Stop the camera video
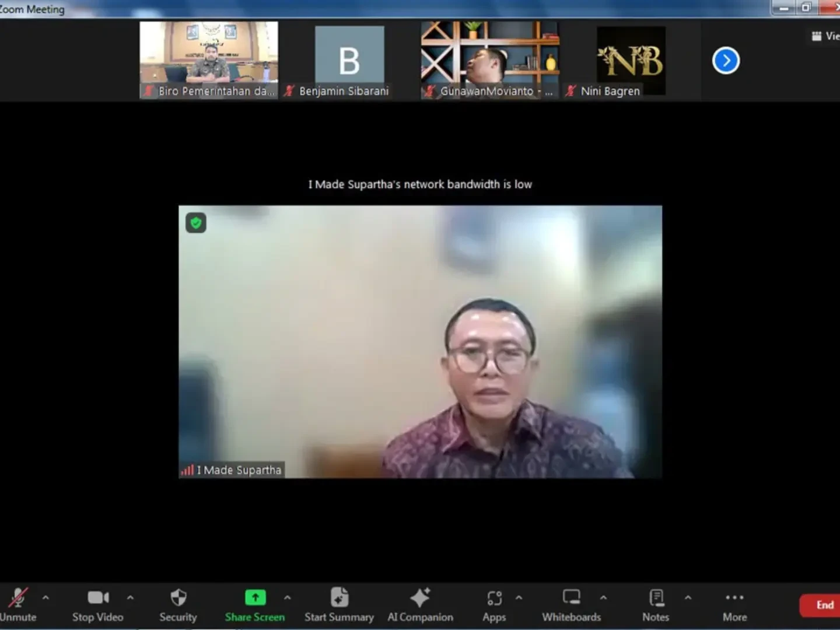Screen dimensions: 840x630 (x=97, y=604)
